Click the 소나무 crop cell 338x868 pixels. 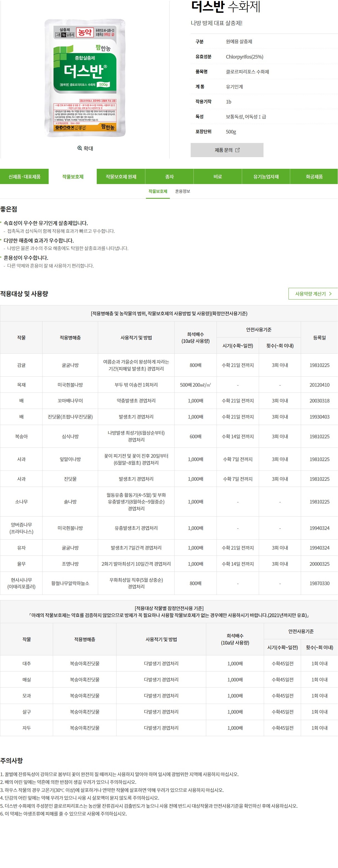pos(21,502)
